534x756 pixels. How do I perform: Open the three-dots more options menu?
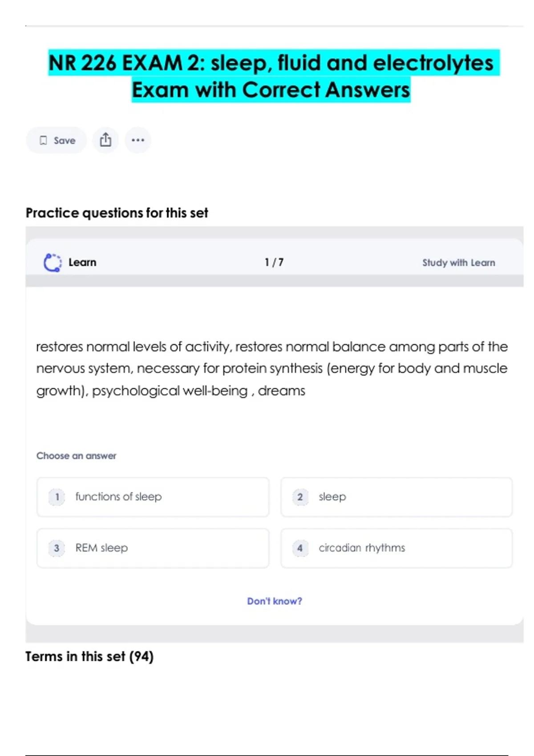138,140
